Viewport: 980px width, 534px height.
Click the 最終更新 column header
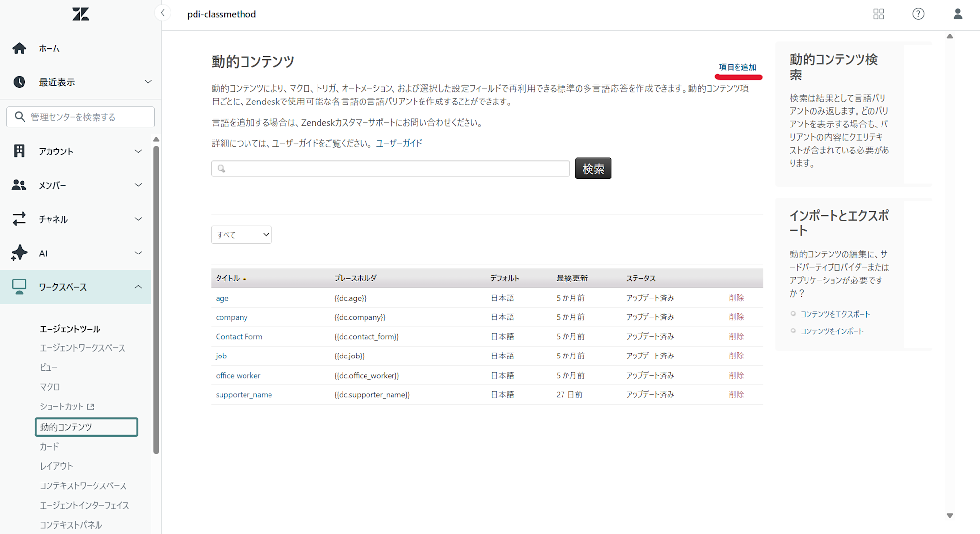(x=571, y=278)
